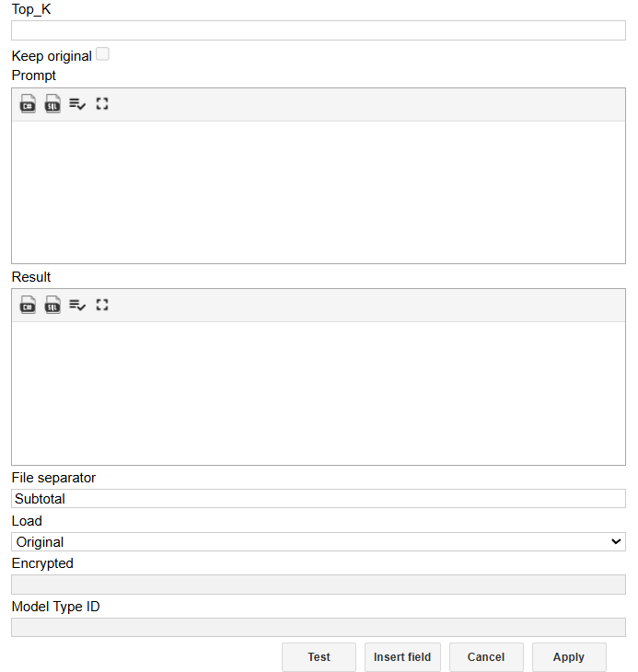Focus the Top_K input field
This screenshot has width=638, height=672.
pos(318,30)
